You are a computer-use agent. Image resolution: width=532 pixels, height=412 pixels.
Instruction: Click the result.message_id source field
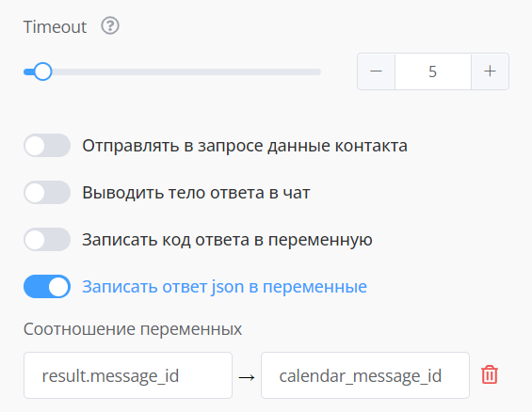(x=128, y=375)
